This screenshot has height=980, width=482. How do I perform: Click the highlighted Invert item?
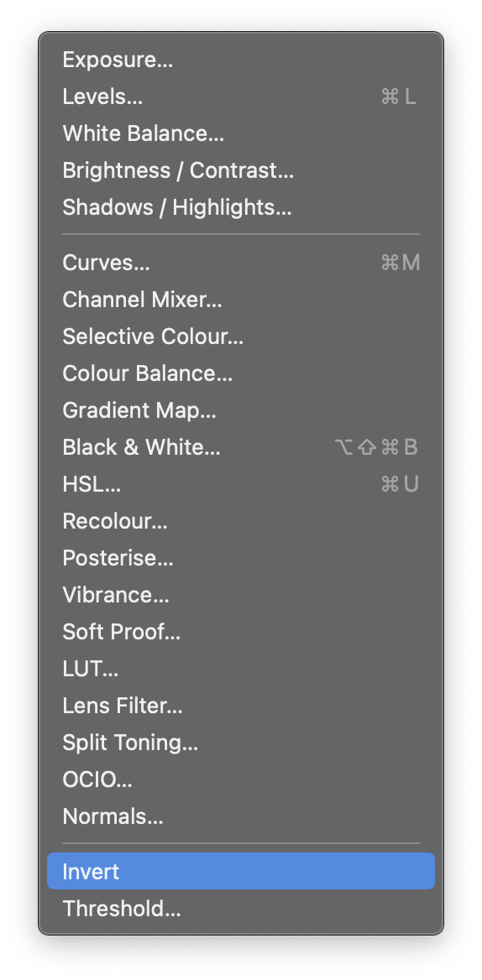[241, 871]
